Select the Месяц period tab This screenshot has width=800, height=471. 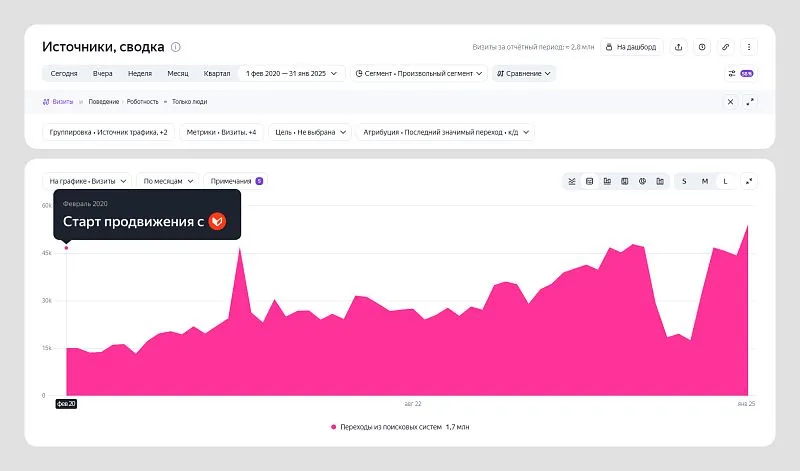[178, 73]
